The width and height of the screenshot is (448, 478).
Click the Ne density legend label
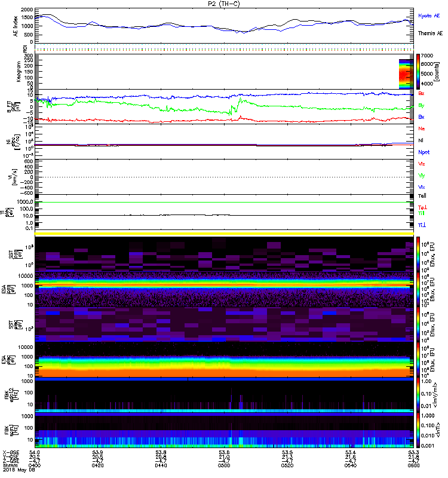coord(422,128)
